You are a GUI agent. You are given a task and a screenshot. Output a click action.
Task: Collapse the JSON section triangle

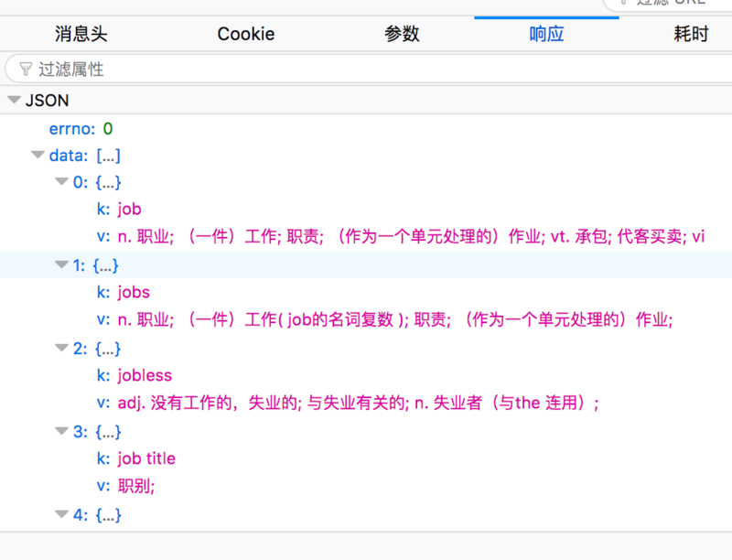[15, 100]
